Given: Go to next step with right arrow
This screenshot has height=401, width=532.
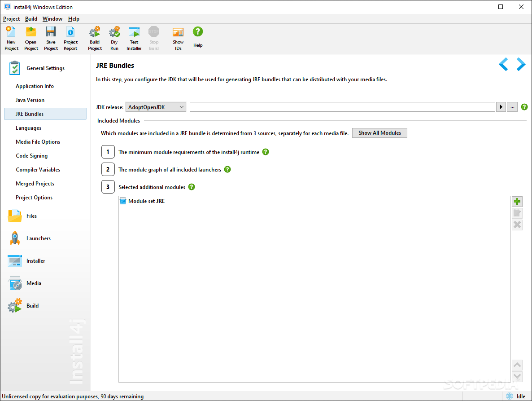Looking at the screenshot, I should pyautogui.click(x=521, y=64).
